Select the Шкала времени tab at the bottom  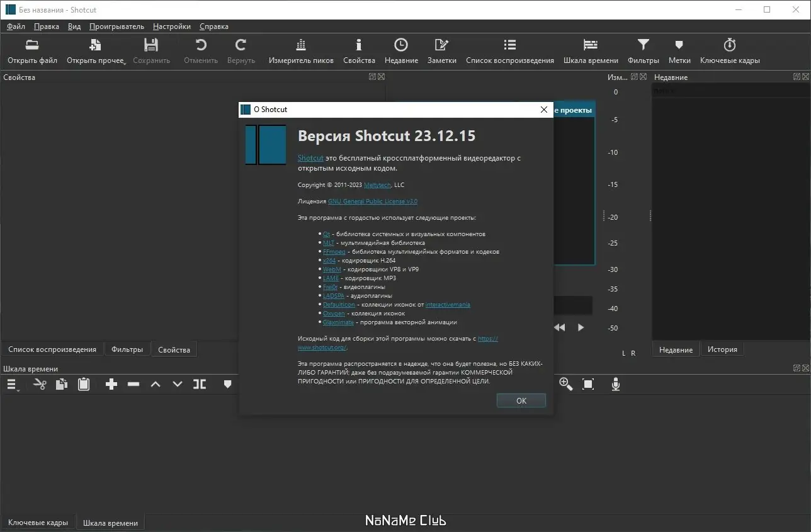(110, 523)
